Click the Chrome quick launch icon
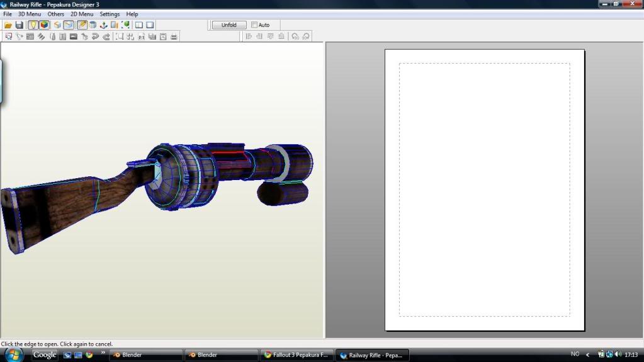This screenshot has height=362, width=644. [89, 354]
